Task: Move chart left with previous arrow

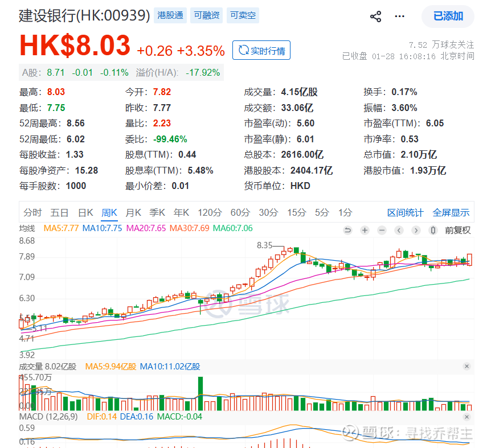Action: tap(399, 231)
